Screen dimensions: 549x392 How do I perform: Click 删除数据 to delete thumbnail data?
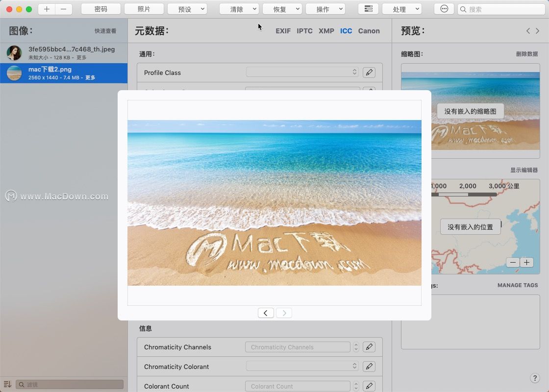(x=526, y=54)
